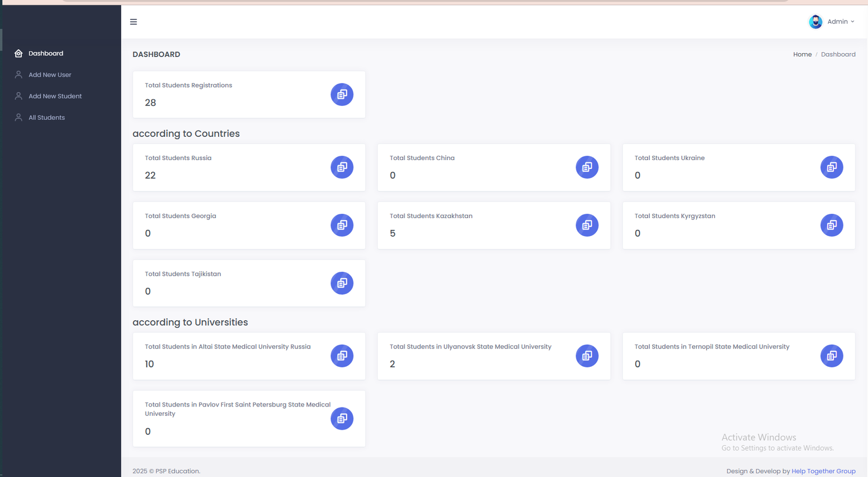Click the Home breadcrumb link

click(802, 54)
